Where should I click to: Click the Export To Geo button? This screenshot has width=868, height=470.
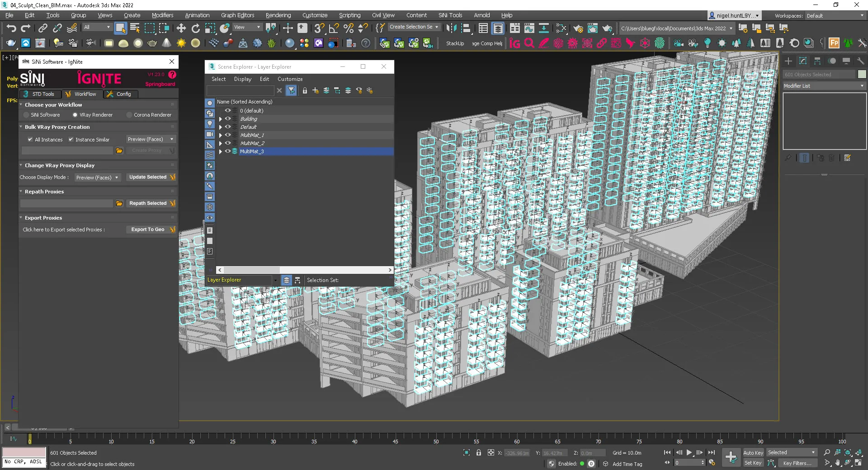click(x=151, y=230)
